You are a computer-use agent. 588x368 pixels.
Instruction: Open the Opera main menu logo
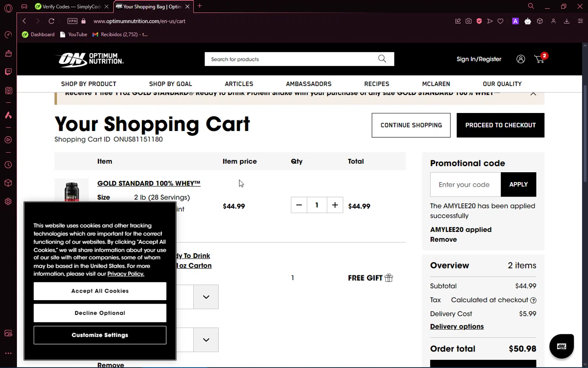[x=8, y=8]
